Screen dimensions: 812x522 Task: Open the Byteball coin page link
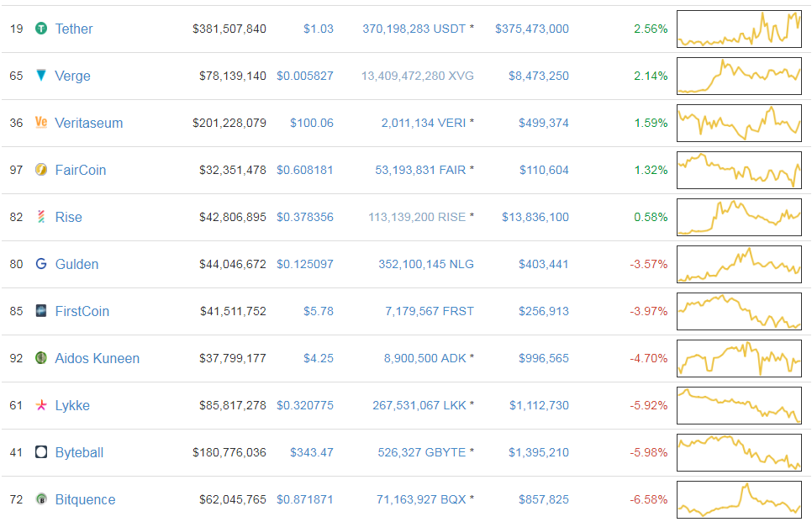coord(79,453)
